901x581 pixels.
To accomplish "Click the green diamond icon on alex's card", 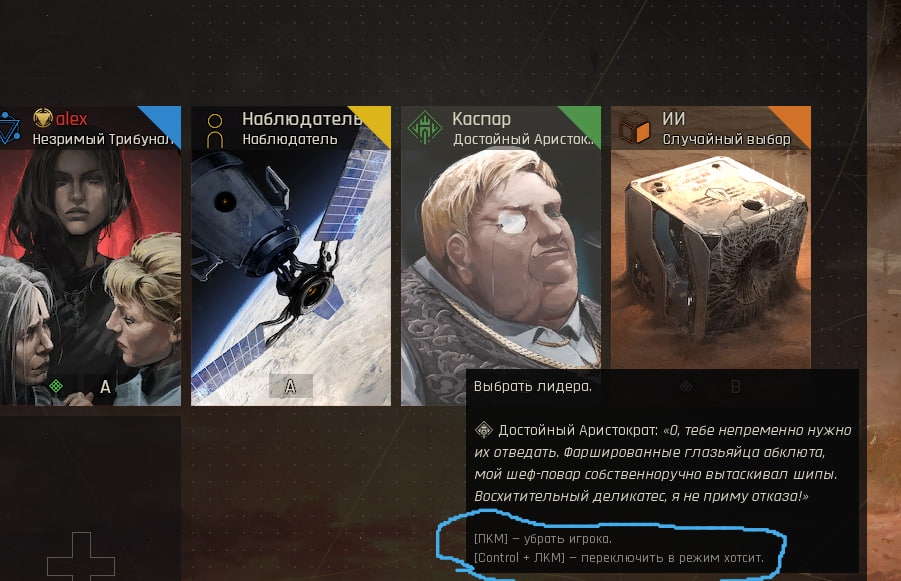I will pyautogui.click(x=56, y=386).
